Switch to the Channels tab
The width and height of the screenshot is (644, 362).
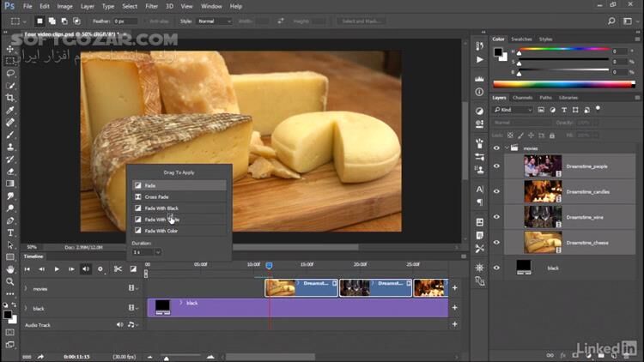pyautogui.click(x=522, y=98)
